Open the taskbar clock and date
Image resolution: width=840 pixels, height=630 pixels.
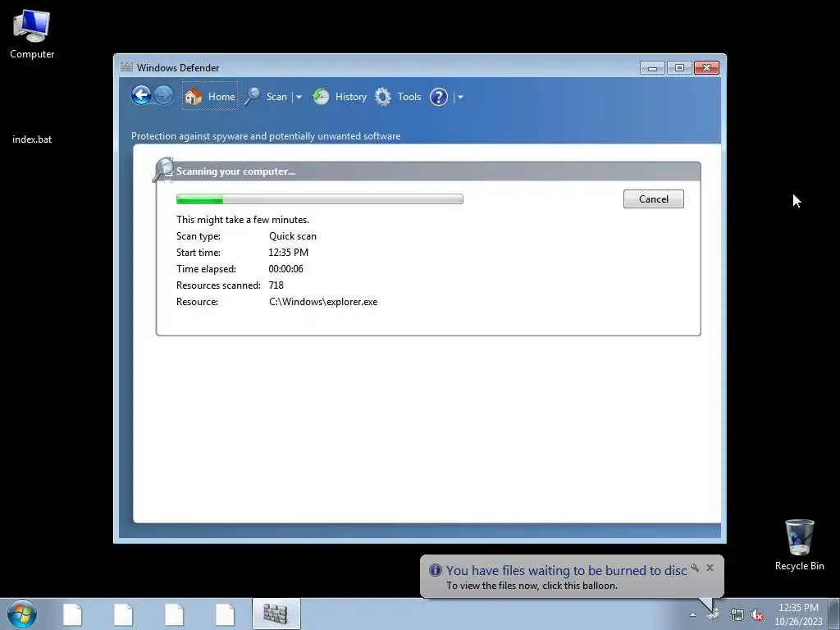click(798, 614)
